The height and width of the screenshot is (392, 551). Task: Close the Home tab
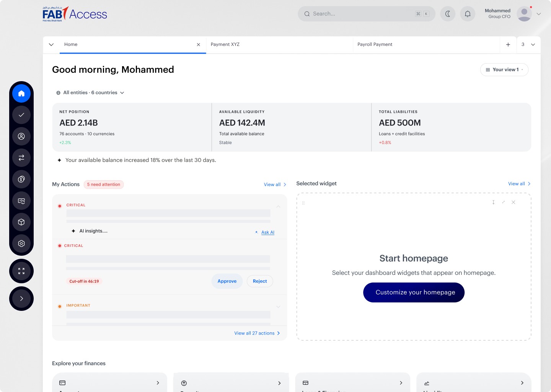(199, 45)
